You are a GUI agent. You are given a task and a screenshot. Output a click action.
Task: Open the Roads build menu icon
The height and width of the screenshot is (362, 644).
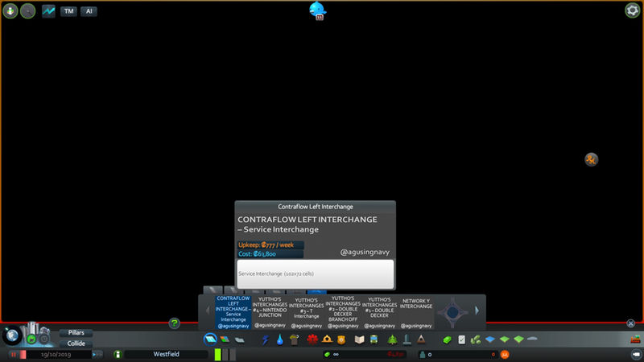click(210, 340)
